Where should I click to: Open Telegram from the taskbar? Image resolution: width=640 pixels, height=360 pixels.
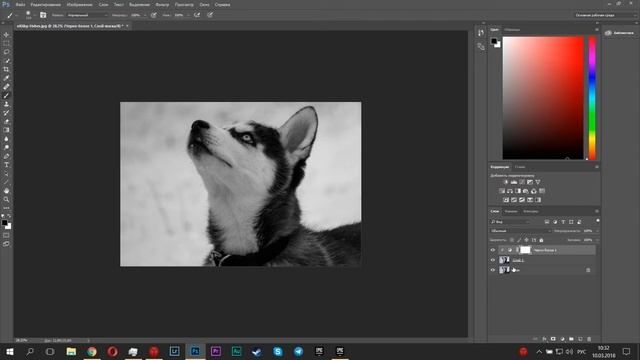tap(299, 351)
